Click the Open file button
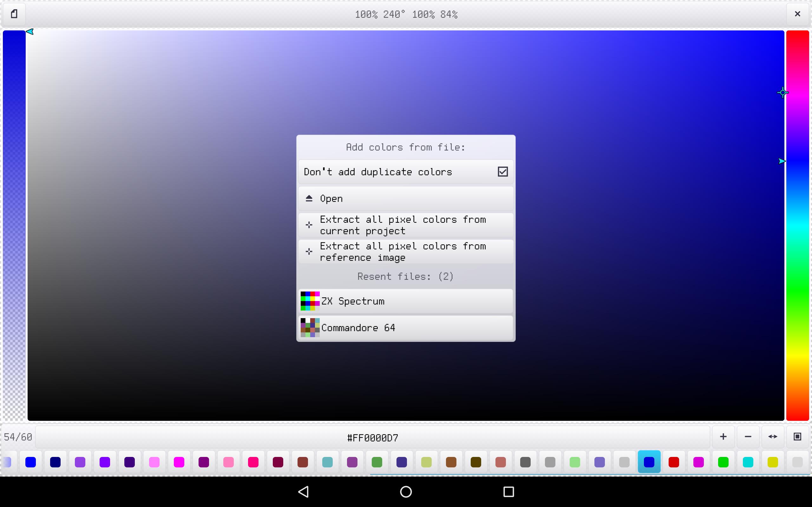Screen dimensions: 812x507 (x=406, y=198)
